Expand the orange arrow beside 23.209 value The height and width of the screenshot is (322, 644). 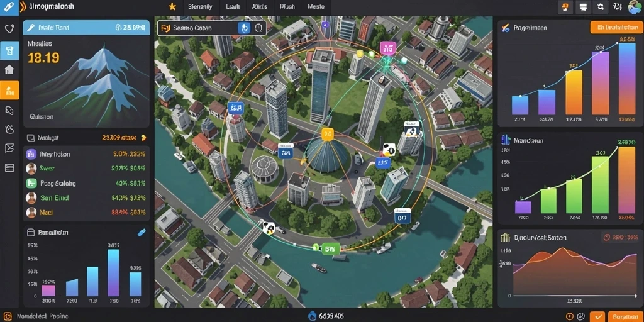click(143, 138)
